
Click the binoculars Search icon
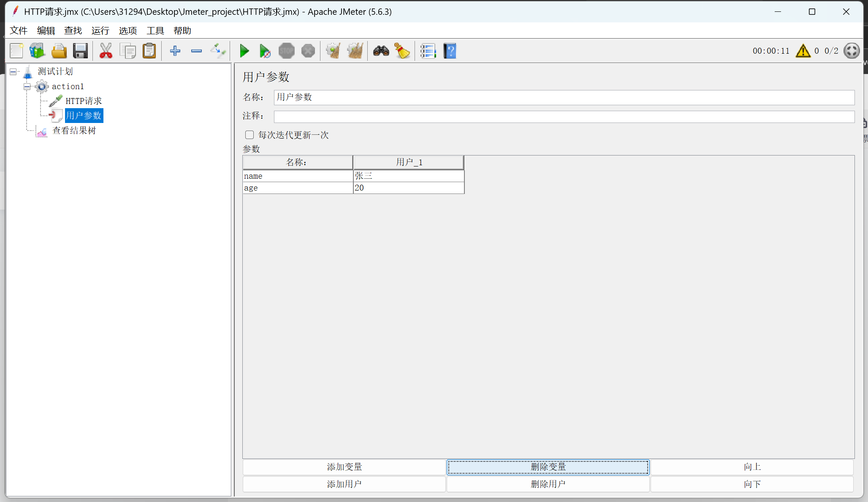[x=381, y=51]
